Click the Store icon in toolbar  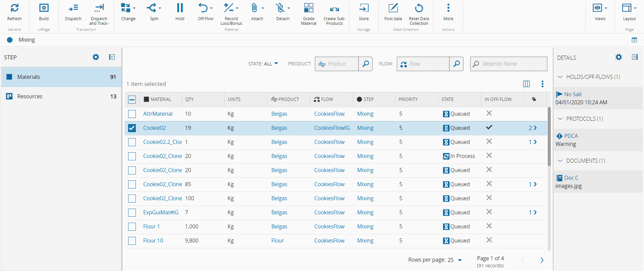tap(364, 8)
